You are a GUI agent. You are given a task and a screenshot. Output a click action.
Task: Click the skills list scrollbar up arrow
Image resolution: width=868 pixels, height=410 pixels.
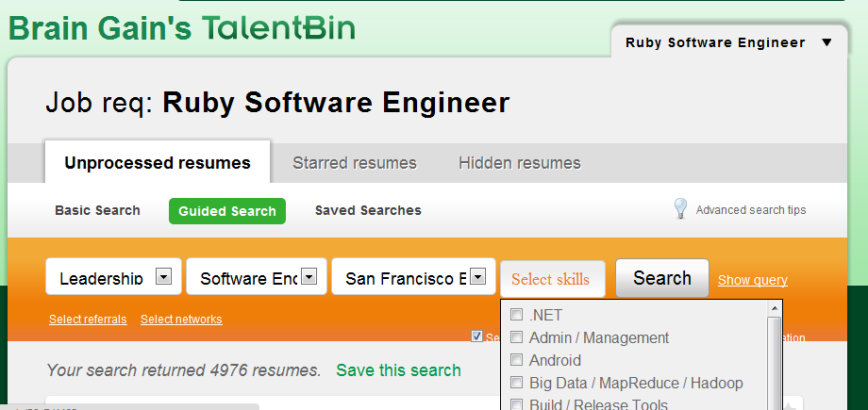coord(775,308)
